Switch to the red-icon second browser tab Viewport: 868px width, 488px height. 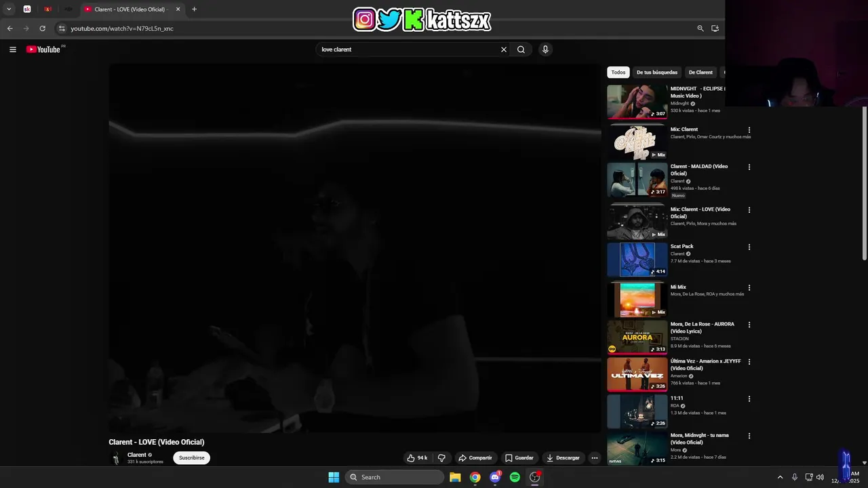tap(47, 9)
